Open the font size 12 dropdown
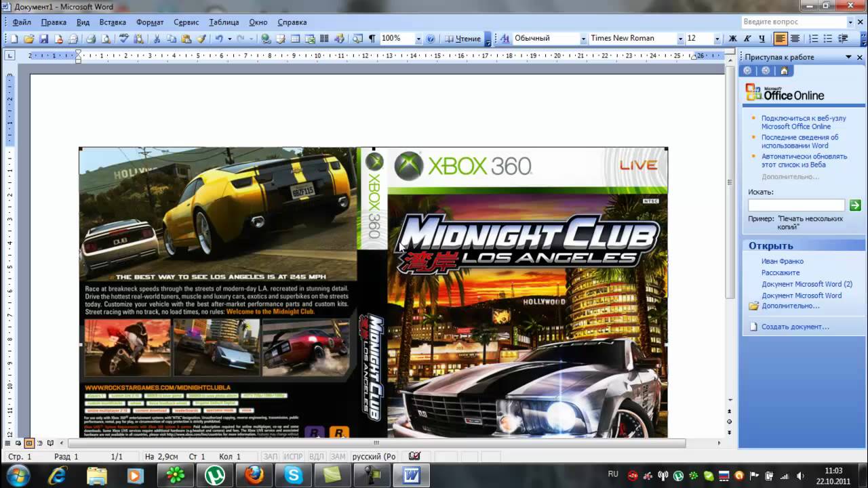The height and width of the screenshot is (488, 868). click(x=718, y=39)
